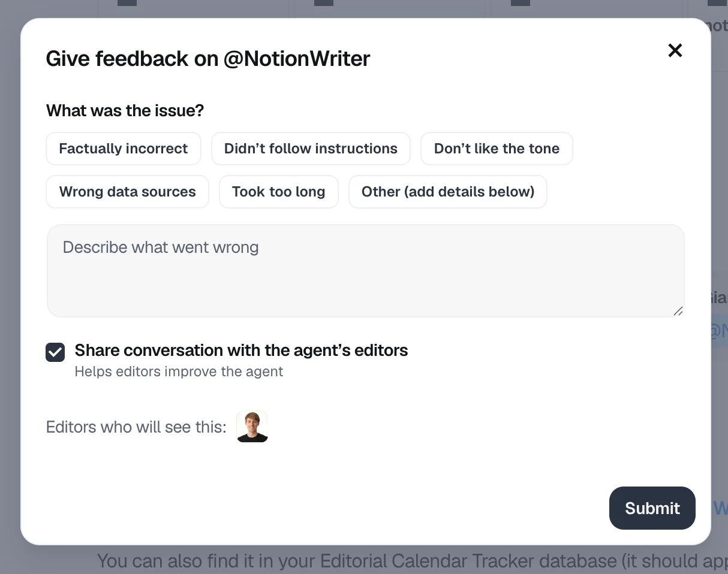Click the editor's profile avatar
Image resolution: width=728 pixels, height=574 pixels.
252,427
